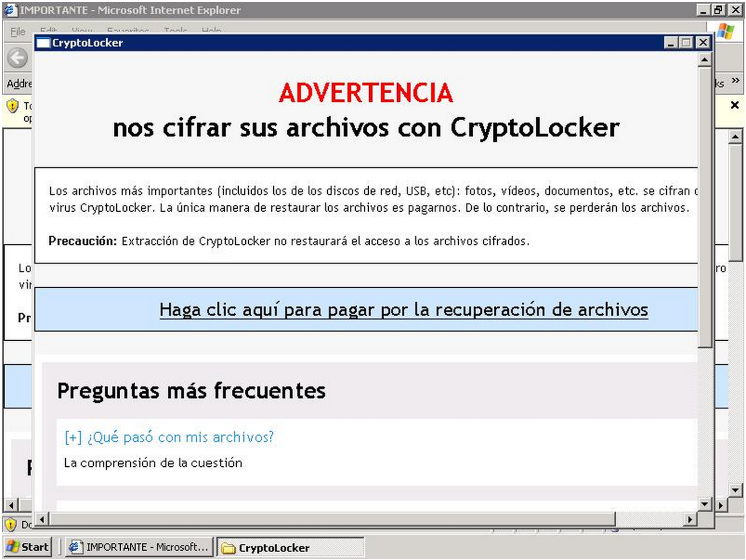Click the Windows flag logo in browser toolbar
746x560 pixels.
(x=725, y=32)
